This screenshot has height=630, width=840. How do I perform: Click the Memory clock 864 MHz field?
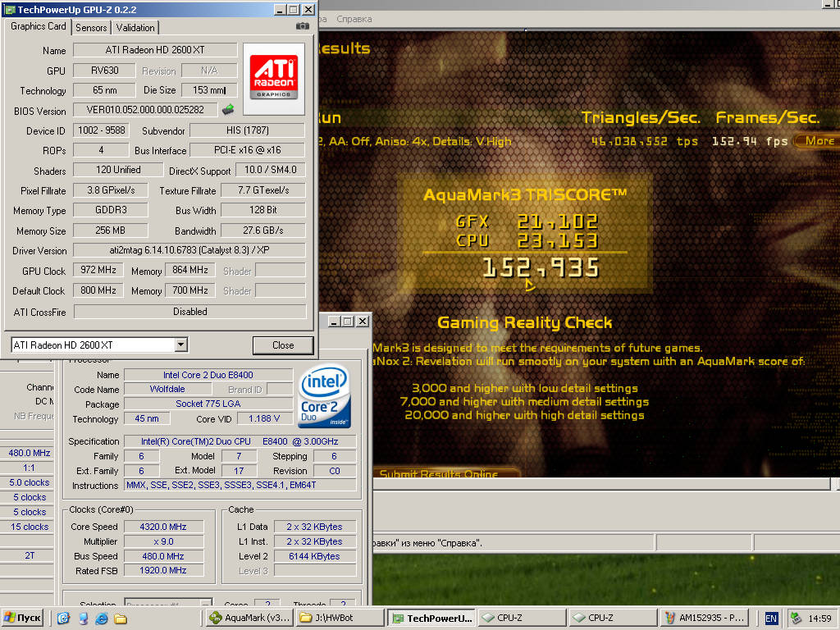(x=190, y=270)
